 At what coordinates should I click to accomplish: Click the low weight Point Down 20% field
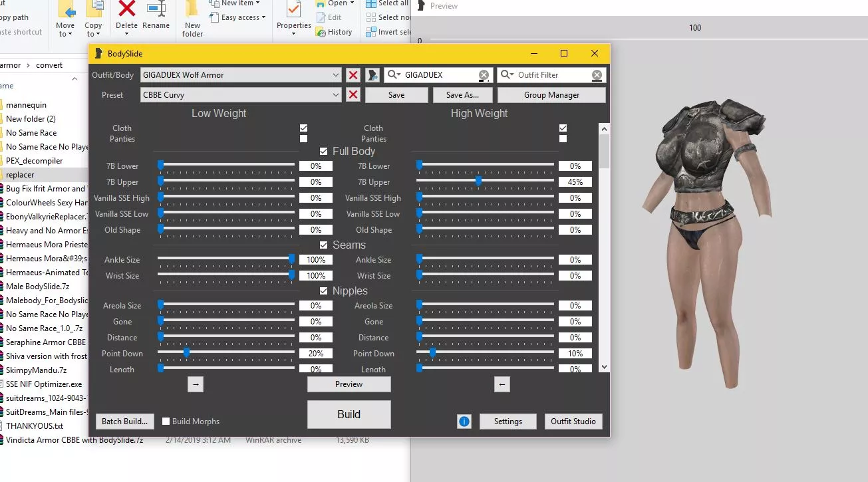(316, 354)
